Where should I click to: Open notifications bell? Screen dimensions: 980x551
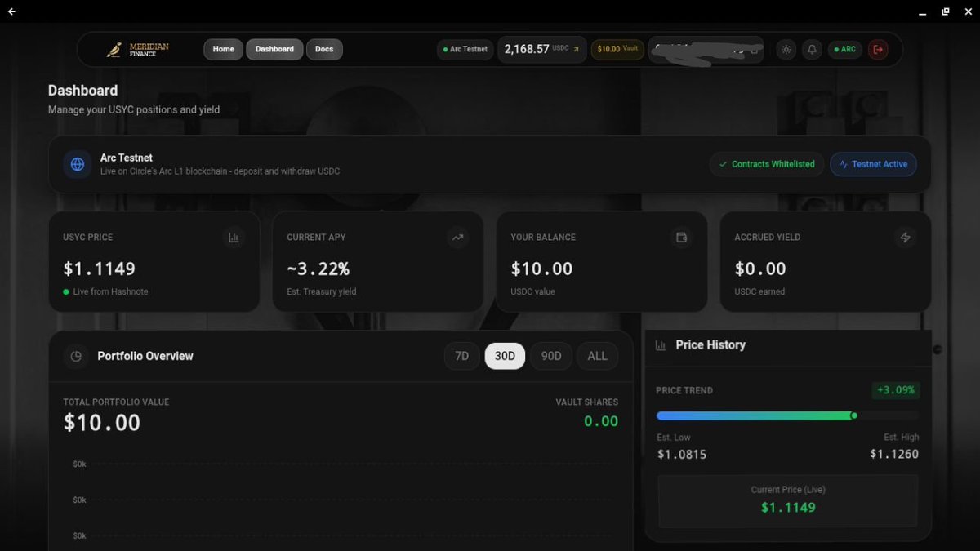point(812,50)
